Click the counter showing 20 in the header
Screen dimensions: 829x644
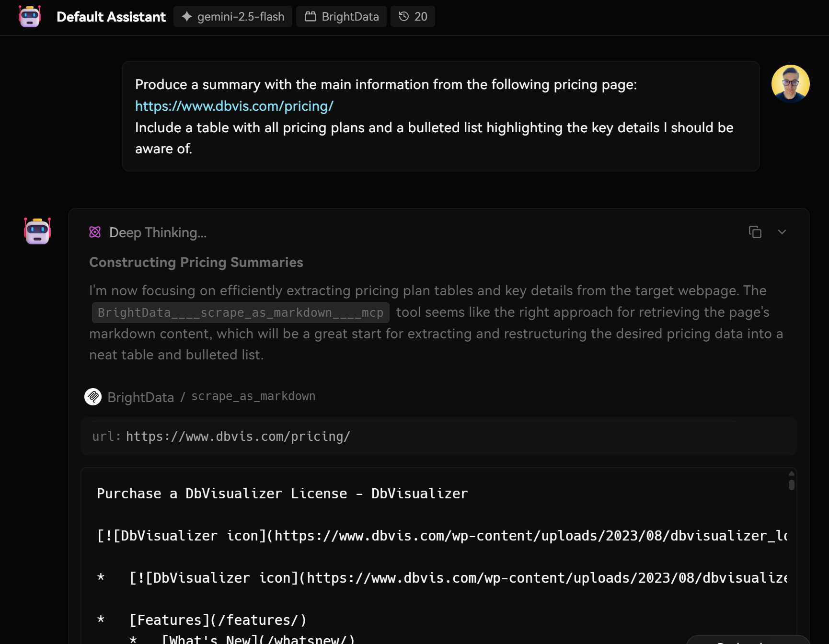pos(419,16)
